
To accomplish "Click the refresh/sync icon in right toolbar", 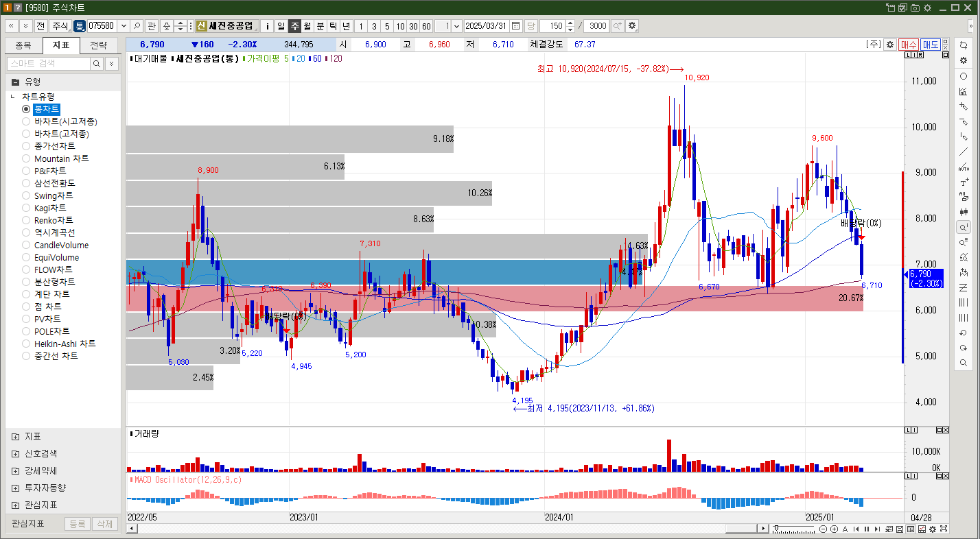I will pos(964,45).
